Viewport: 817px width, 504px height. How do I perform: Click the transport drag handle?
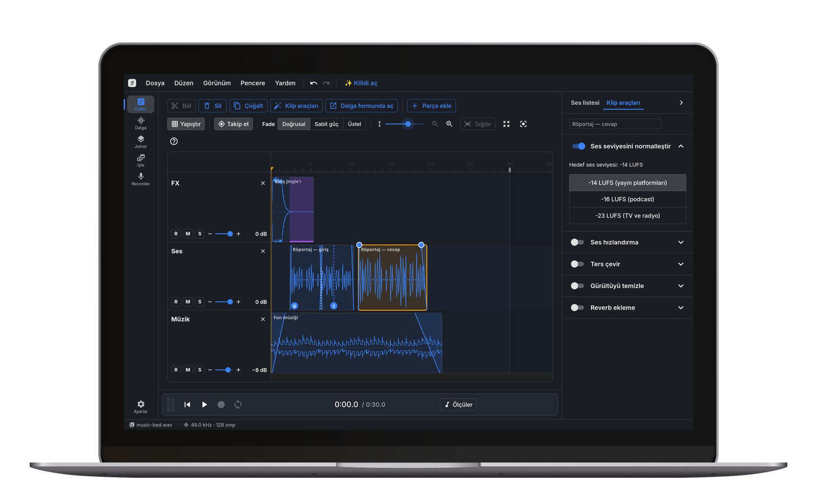(171, 405)
